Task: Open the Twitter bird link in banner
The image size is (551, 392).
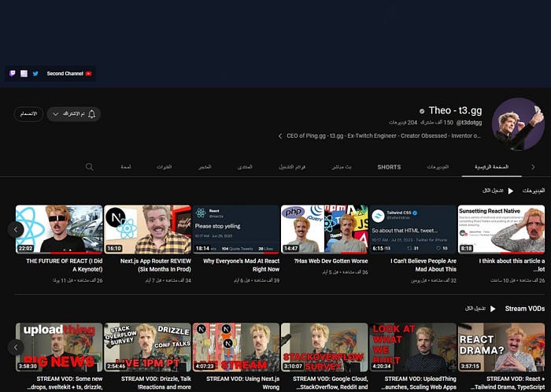Action: tap(35, 73)
